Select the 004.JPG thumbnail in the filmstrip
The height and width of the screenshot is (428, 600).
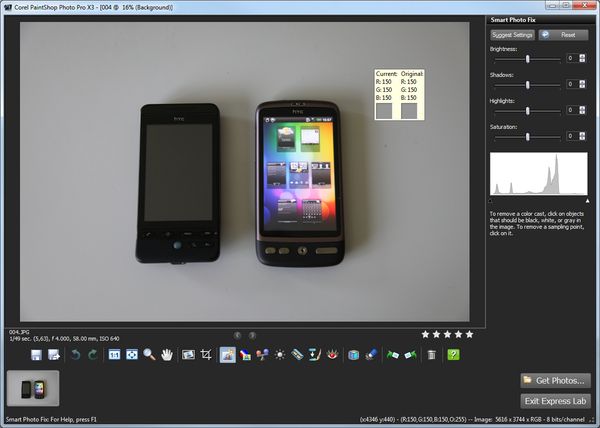(x=33, y=389)
